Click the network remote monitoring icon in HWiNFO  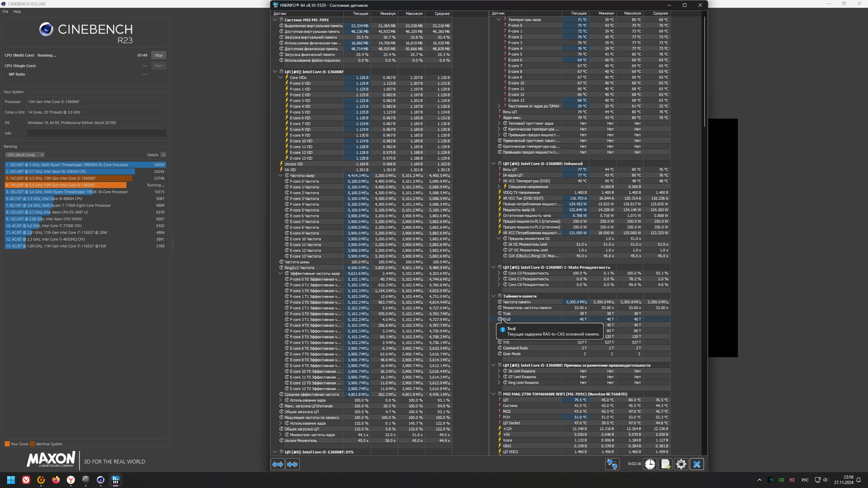(612, 464)
